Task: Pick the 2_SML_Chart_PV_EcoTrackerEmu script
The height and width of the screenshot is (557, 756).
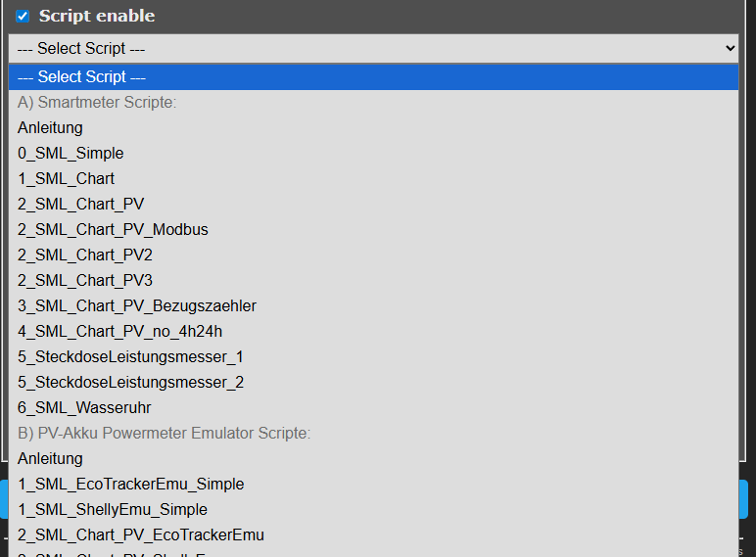Action: coord(140,534)
